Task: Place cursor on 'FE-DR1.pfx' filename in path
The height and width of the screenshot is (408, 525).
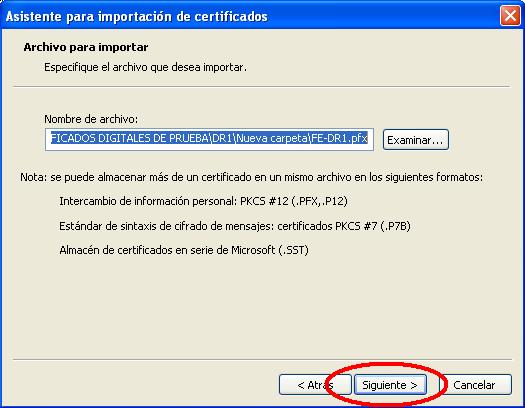Action: point(339,138)
